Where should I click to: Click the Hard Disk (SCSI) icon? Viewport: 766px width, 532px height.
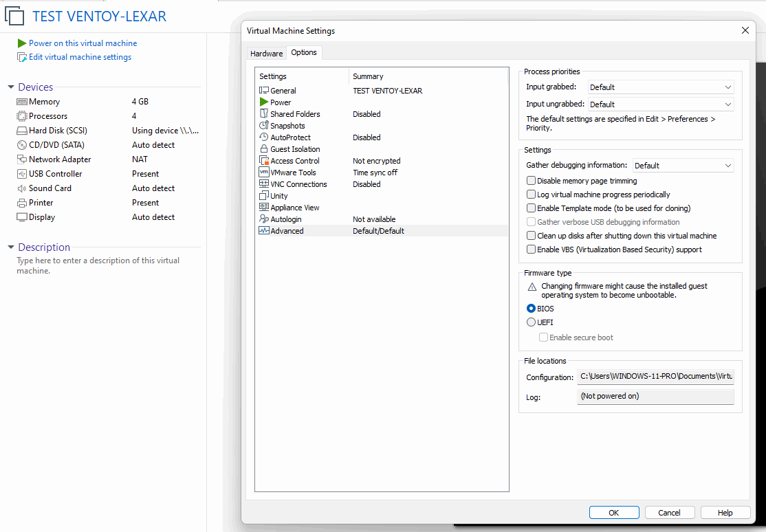pos(21,131)
